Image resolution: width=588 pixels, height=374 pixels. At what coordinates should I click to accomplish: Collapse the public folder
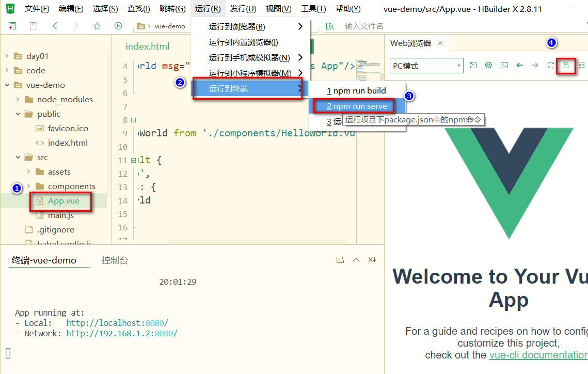click(18, 114)
